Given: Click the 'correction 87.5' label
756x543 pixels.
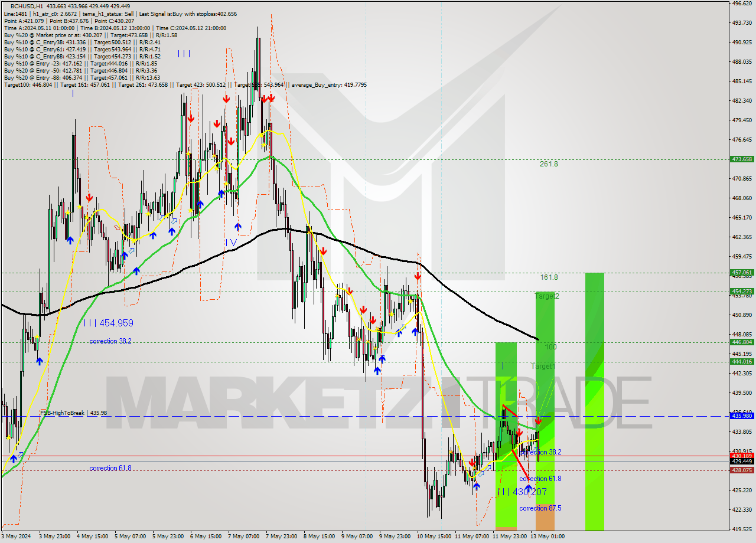Looking at the screenshot, I should (540, 508).
